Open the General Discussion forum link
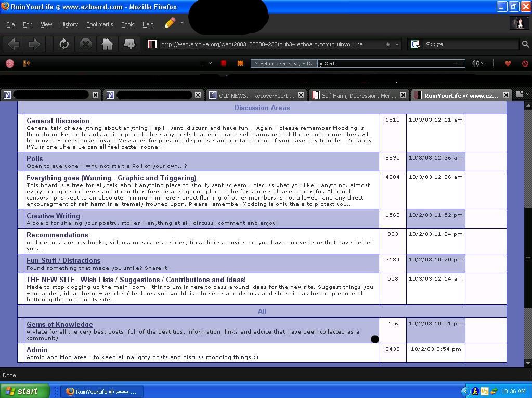 (x=58, y=121)
